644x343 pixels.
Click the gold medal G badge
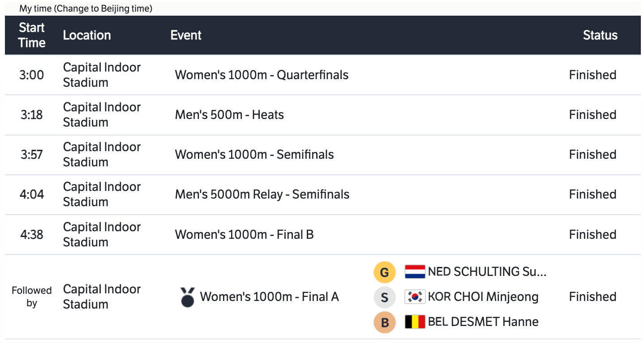[384, 272]
